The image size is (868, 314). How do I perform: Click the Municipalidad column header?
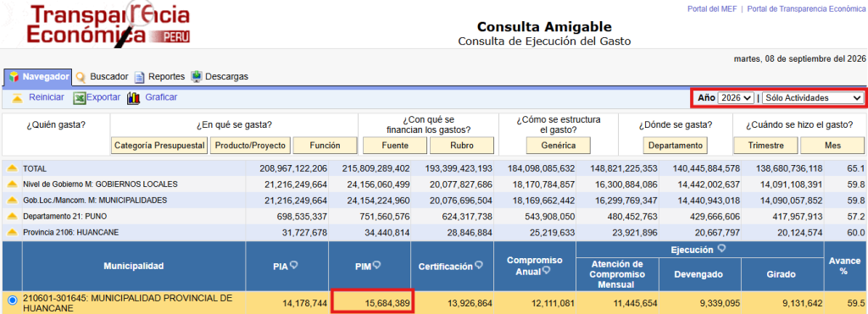133,266
